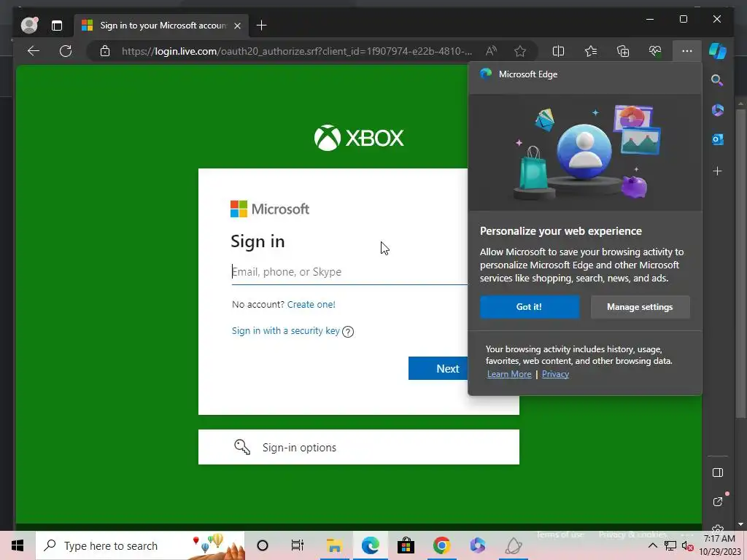Close the Microsoft account sign-in tab
The width and height of the screenshot is (747, 560).
click(237, 26)
